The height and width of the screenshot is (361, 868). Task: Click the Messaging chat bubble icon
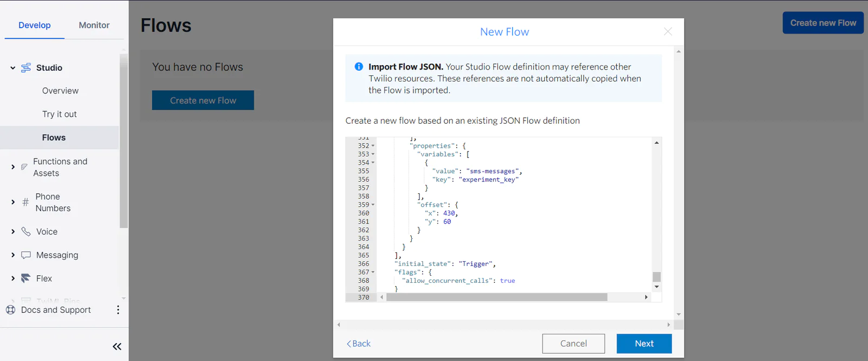point(25,255)
